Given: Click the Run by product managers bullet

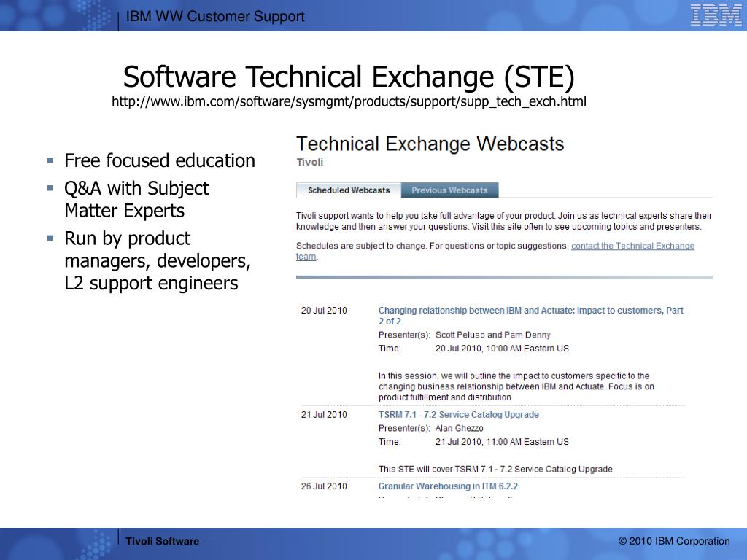Looking at the screenshot, I should [x=158, y=260].
